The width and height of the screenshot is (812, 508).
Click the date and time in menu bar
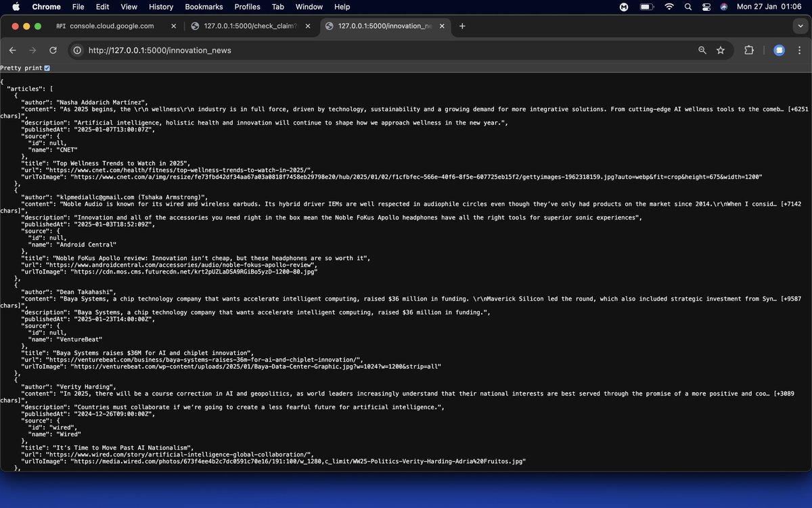[769, 7]
